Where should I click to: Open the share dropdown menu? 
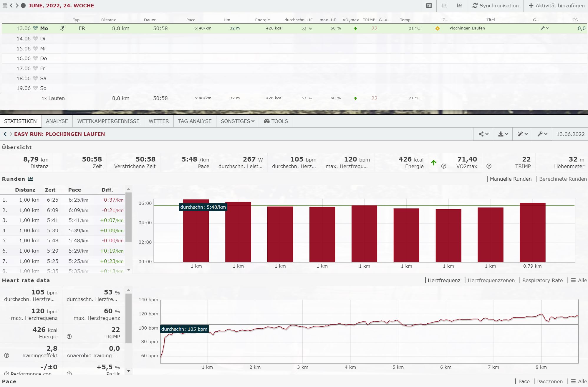[x=483, y=134]
